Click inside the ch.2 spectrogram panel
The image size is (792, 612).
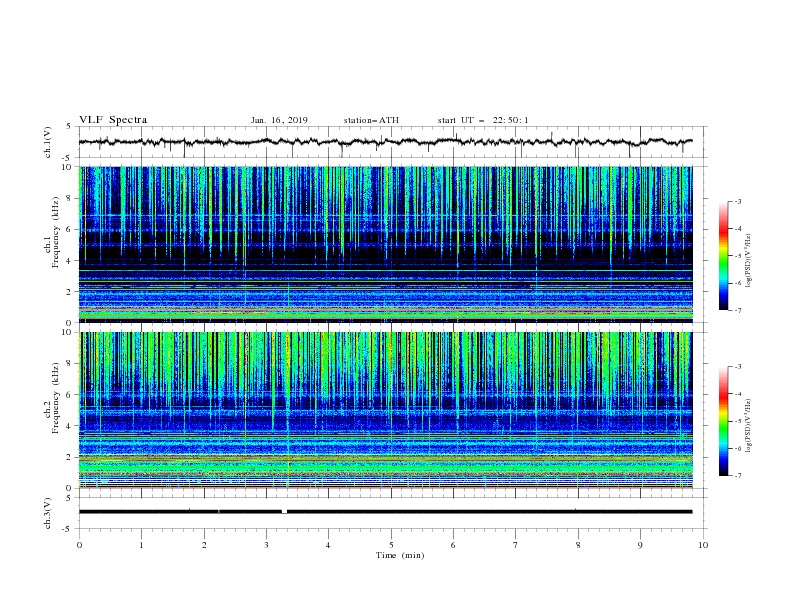pyautogui.click(x=385, y=410)
